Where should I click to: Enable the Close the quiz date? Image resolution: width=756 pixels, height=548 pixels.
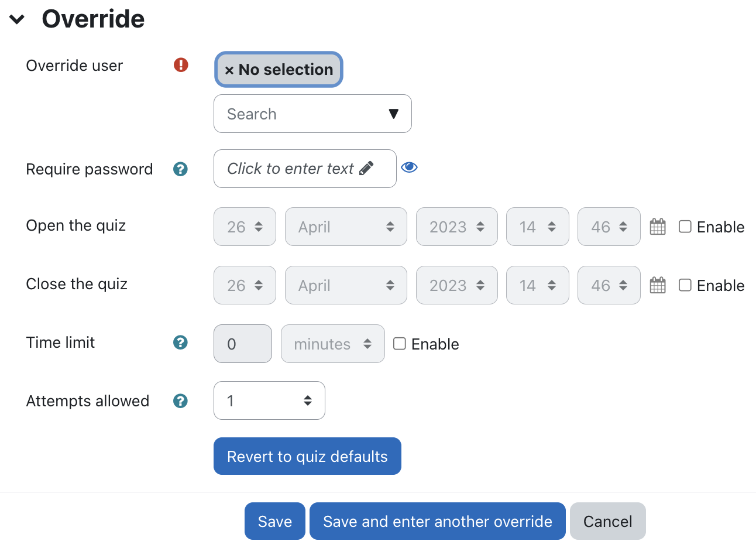tap(685, 285)
